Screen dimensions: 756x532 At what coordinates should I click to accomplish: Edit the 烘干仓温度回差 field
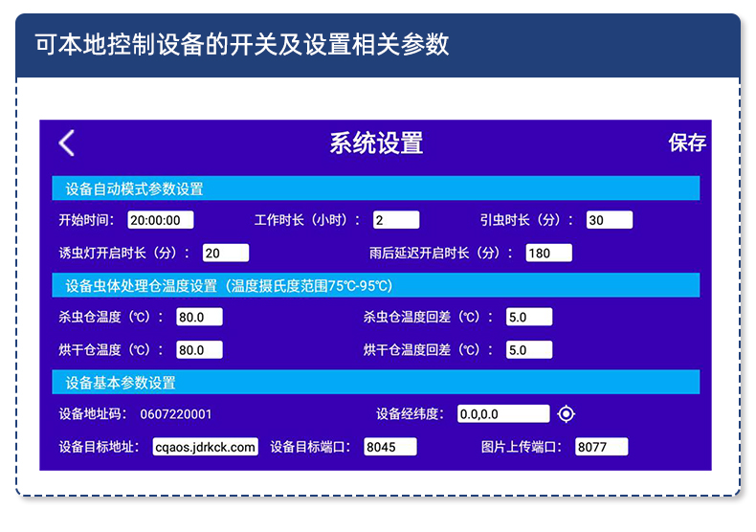coord(528,350)
